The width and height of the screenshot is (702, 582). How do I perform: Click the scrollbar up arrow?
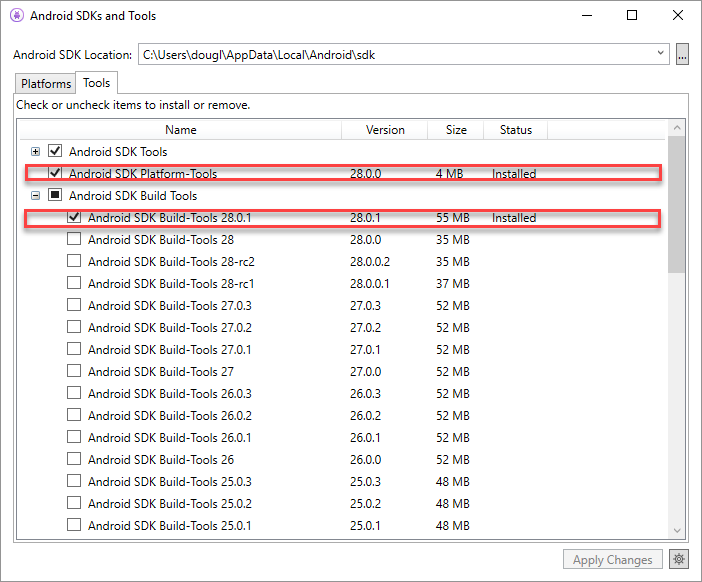click(x=676, y=128)
